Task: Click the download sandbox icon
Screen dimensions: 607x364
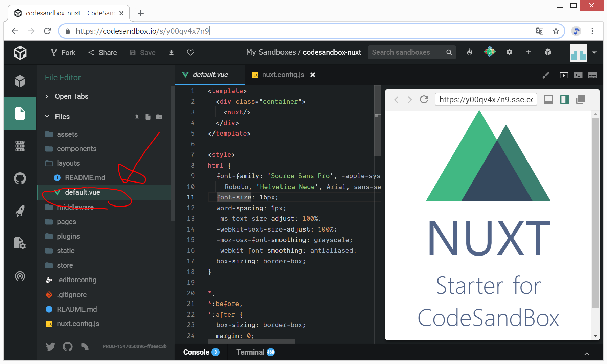Action: [171, 52]
